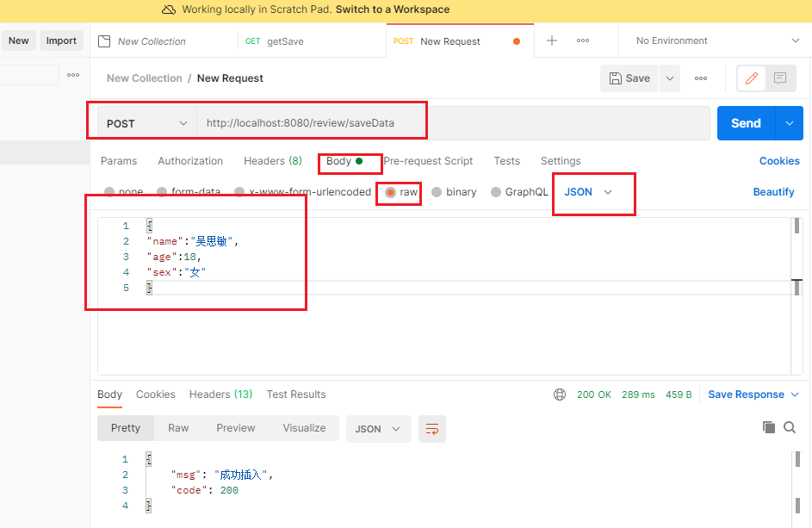812x528 pixels.
Task: Copy response body to clipboard
Action: point(768,427)
